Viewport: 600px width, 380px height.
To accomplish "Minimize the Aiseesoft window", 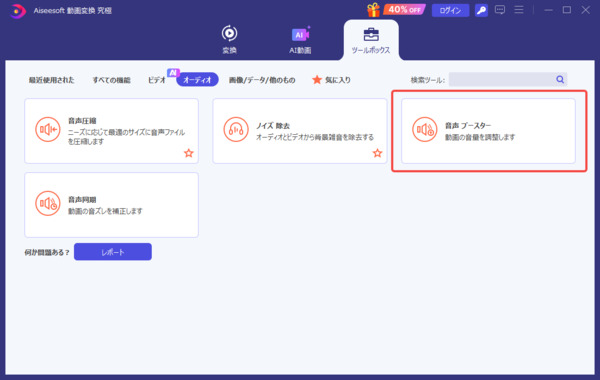I will click(x=548, y=10).
